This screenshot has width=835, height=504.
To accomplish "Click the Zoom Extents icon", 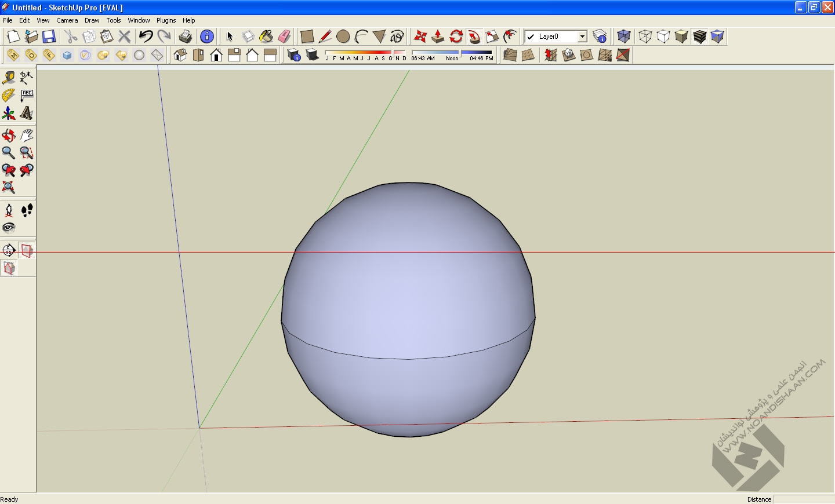I will point(9,187).
